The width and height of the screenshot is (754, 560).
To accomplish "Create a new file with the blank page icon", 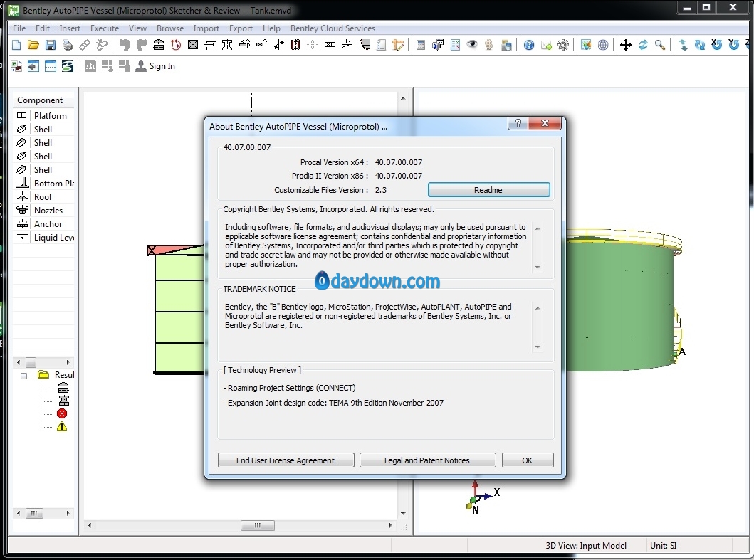I will tap(16, 46).
